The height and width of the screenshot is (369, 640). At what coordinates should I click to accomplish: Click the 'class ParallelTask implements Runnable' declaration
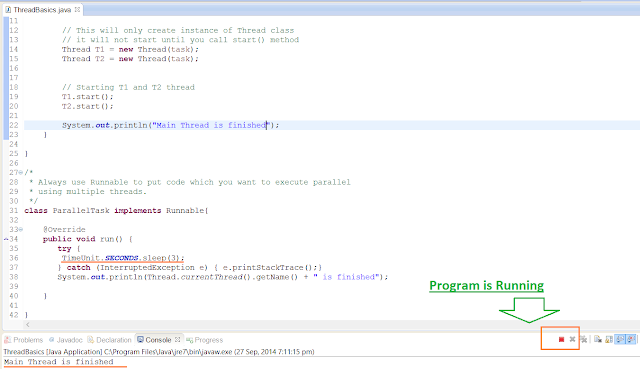click(x=116, y=211)
